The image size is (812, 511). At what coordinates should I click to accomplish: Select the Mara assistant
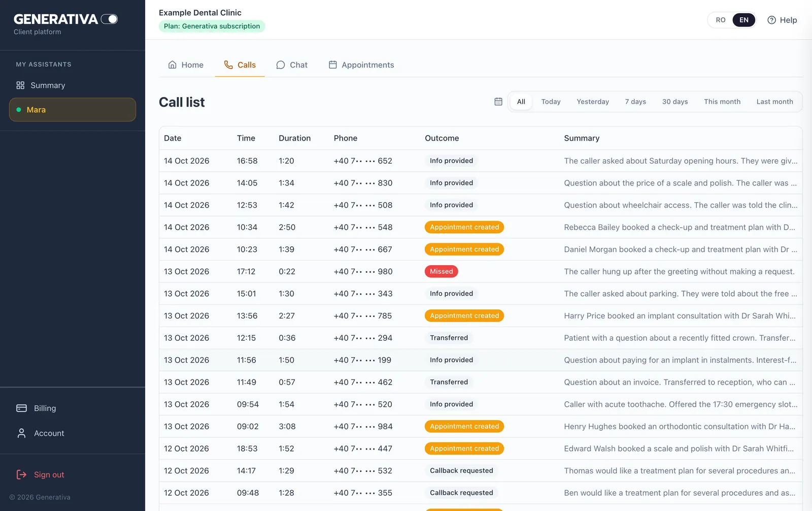(x=73, y=110)
